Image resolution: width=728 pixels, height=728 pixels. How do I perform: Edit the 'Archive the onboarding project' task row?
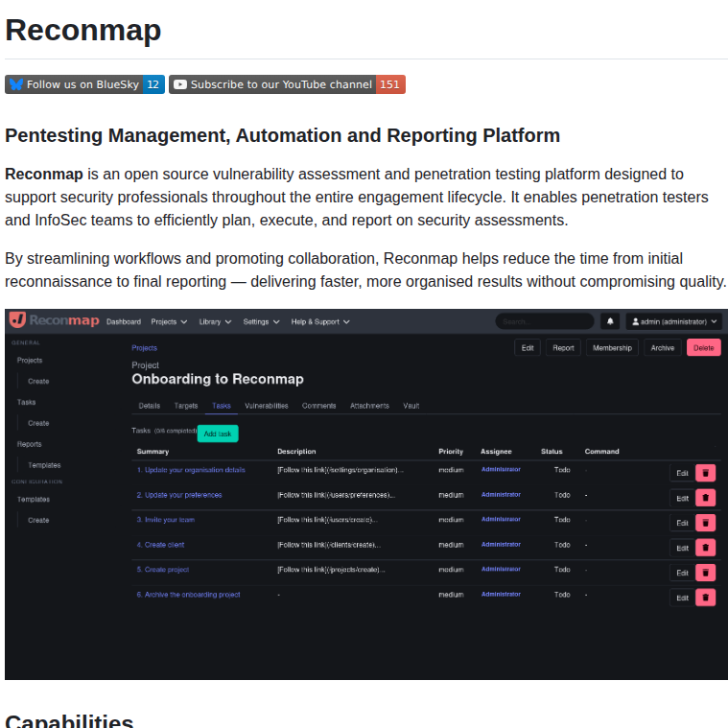click(x=682, y=598)
